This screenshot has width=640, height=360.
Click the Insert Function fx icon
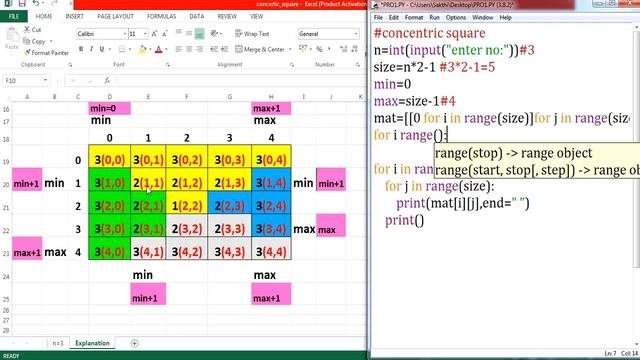(107, 80)
